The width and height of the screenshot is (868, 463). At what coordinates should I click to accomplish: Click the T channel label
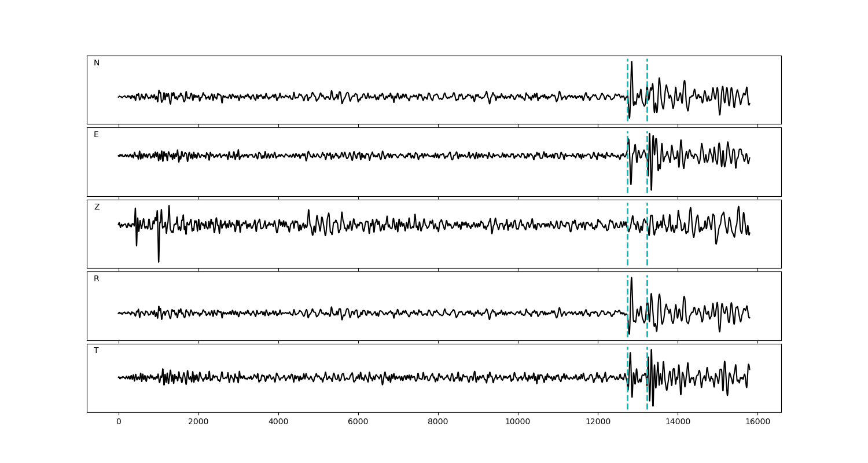(x=96, y=351)
